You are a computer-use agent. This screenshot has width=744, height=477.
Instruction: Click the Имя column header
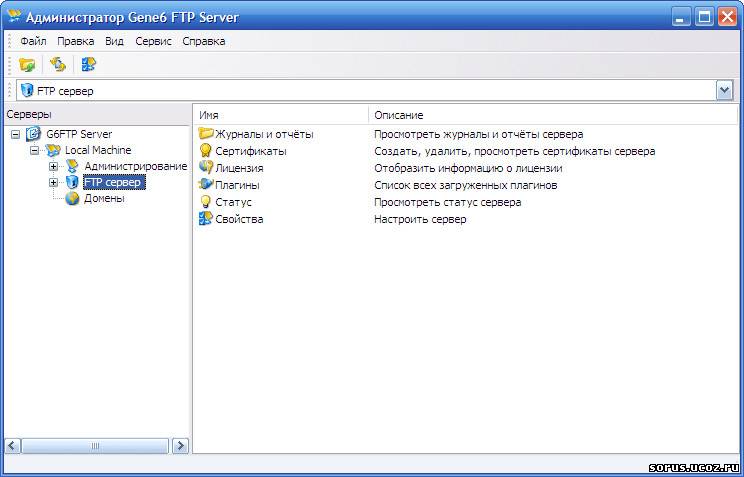281,115
